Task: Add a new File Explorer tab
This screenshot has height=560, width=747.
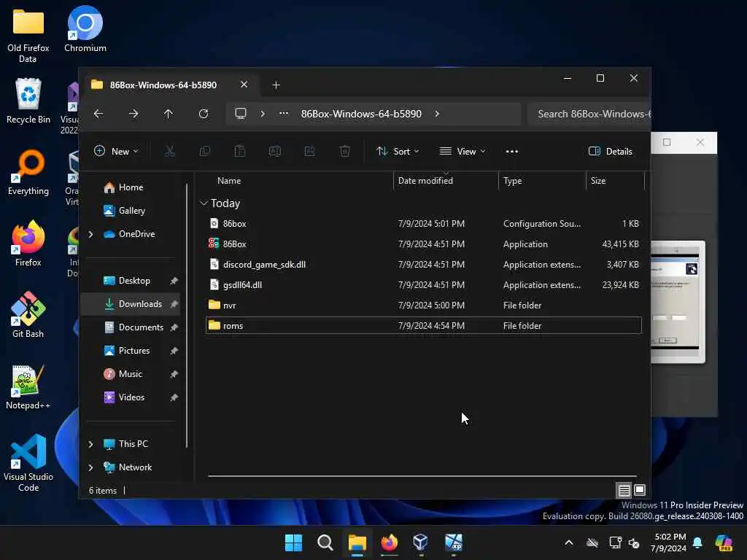Action: [x=276, y=85]
